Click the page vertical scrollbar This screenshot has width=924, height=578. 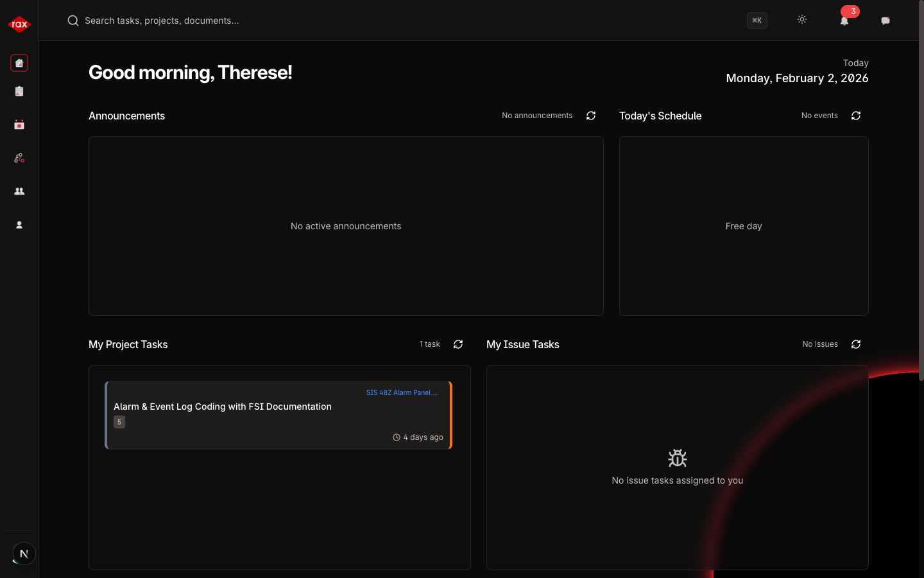921,193
